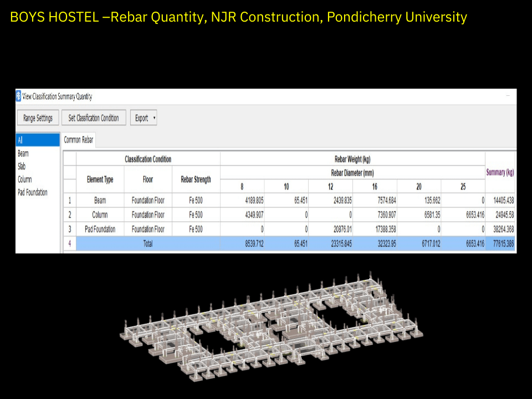Viewport: 532px width, 399px height.
Task: Click the Rebar Diameter (mm) header
Action: [x=352, y=173]
